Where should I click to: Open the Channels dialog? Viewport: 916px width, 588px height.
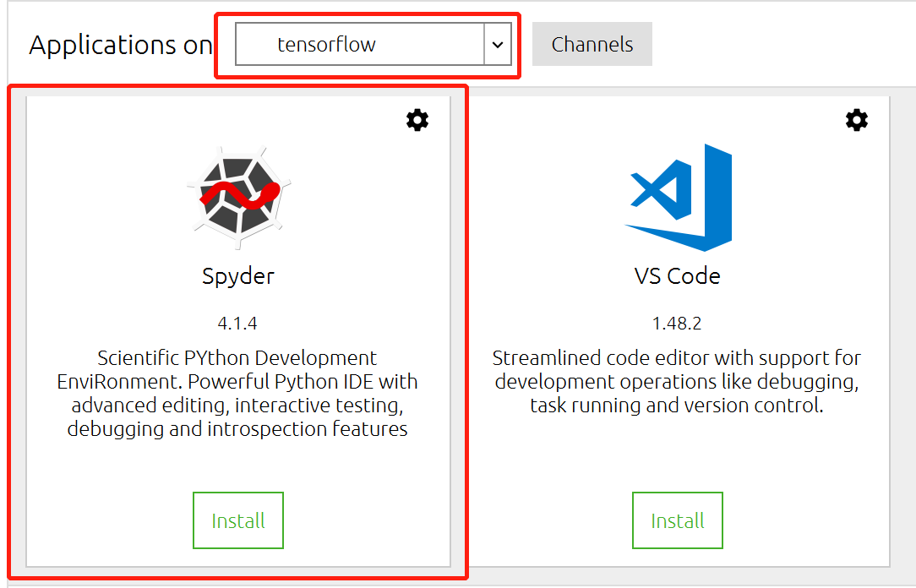(592, 45)
